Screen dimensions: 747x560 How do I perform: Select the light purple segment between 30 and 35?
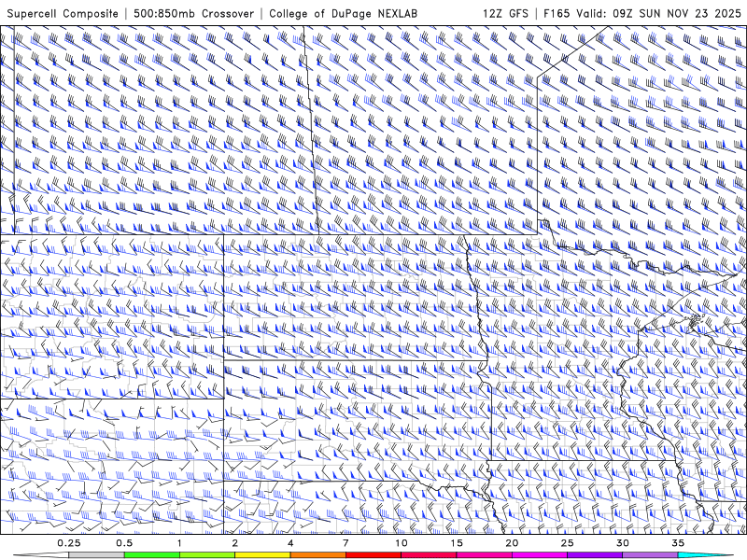(x=650, y=555)
